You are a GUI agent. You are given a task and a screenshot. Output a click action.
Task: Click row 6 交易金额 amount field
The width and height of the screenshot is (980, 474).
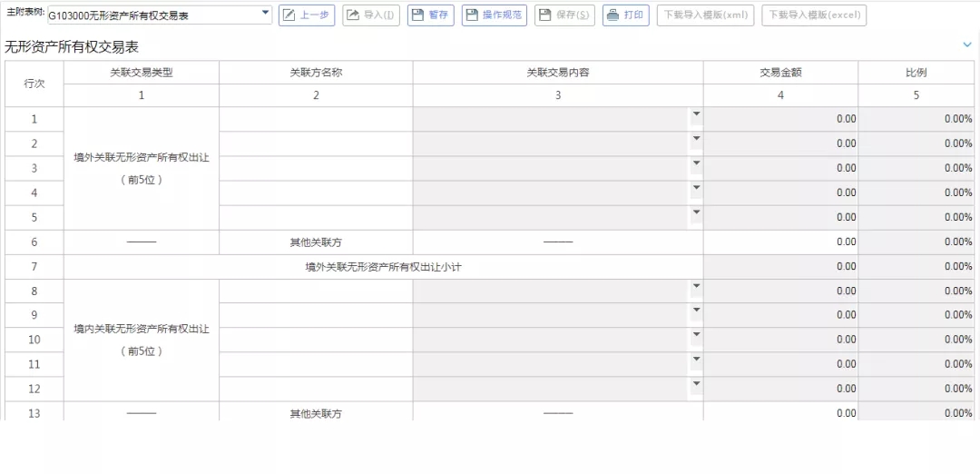click(780, 242)
